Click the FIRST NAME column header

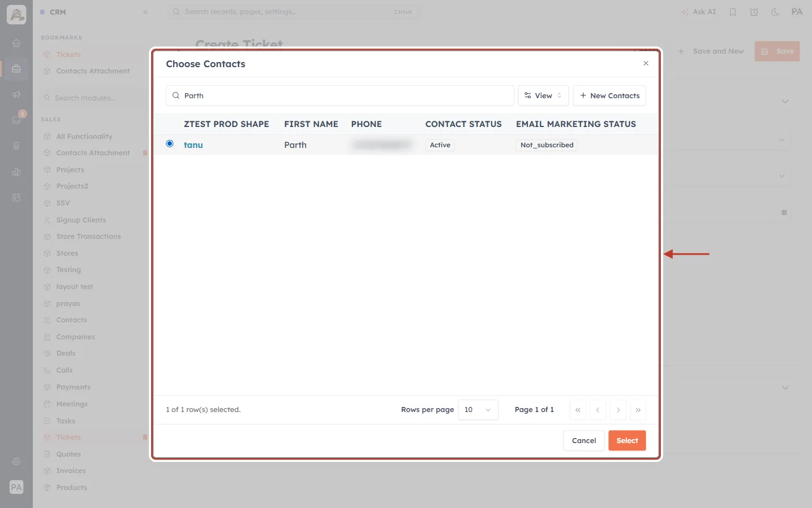tap(311, 124)
